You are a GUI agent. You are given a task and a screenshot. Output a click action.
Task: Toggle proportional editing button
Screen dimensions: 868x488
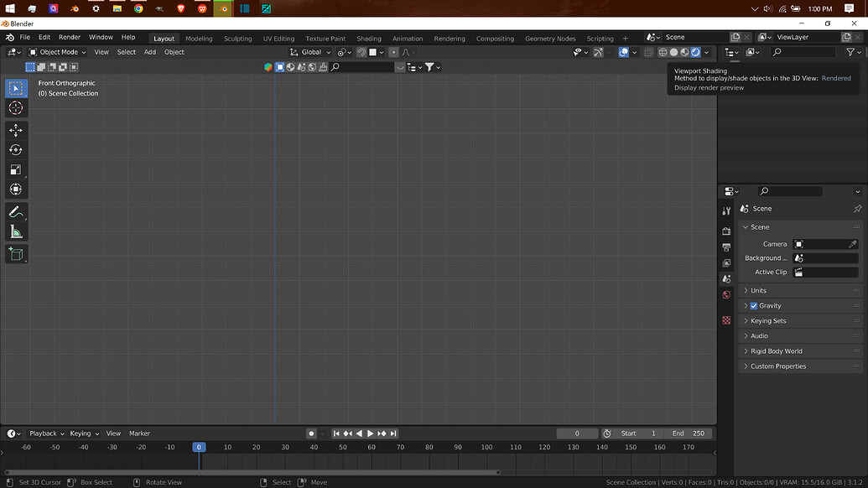(x=393, y=52)
